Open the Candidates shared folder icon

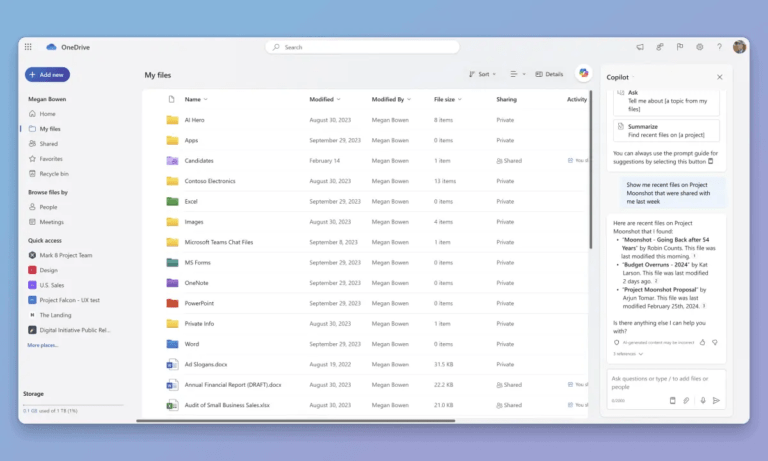[172, 161]
